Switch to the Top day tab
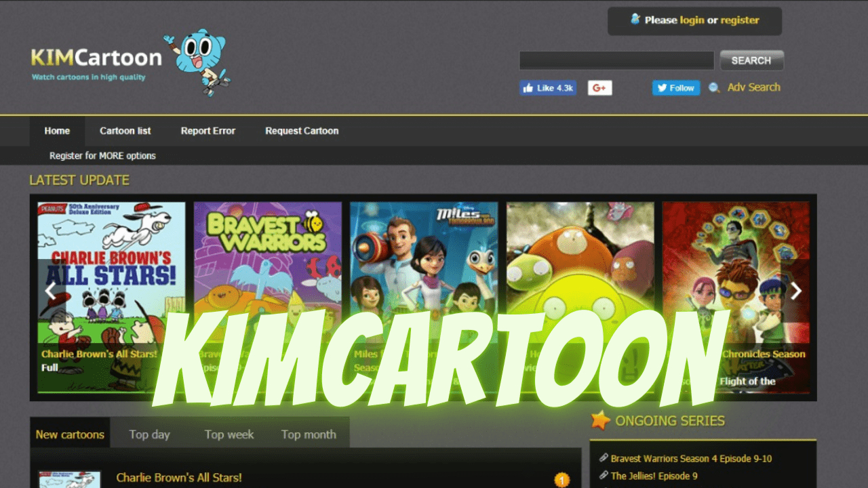 (x=150, y=434)
